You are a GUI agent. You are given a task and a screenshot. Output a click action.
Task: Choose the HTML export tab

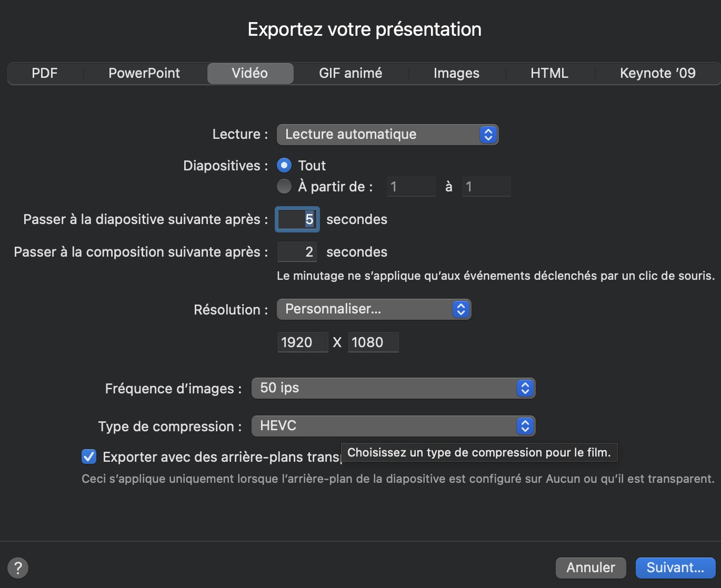[x=549, y=73]
